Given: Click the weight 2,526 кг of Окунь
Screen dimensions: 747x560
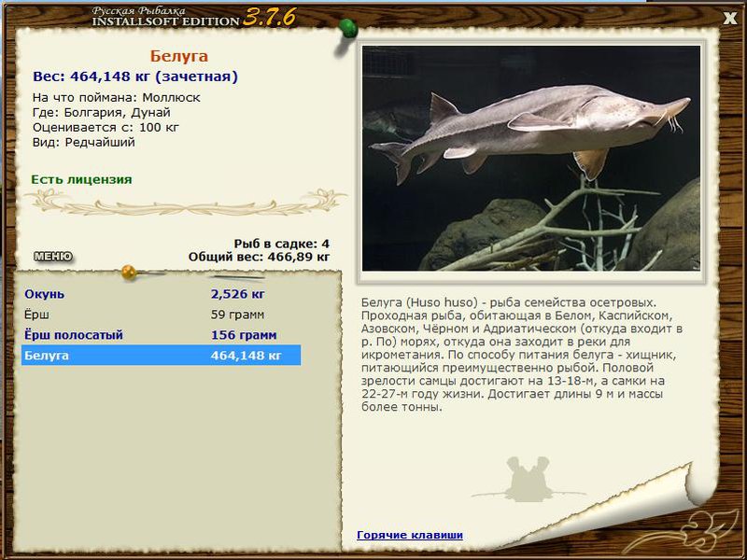Looking at the screenshot, I should pyautogui.click(x=238, y=294).
